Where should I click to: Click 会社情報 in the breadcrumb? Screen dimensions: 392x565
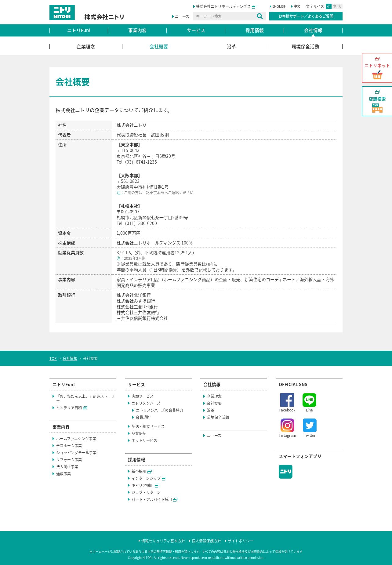click(x=70, y=358)
